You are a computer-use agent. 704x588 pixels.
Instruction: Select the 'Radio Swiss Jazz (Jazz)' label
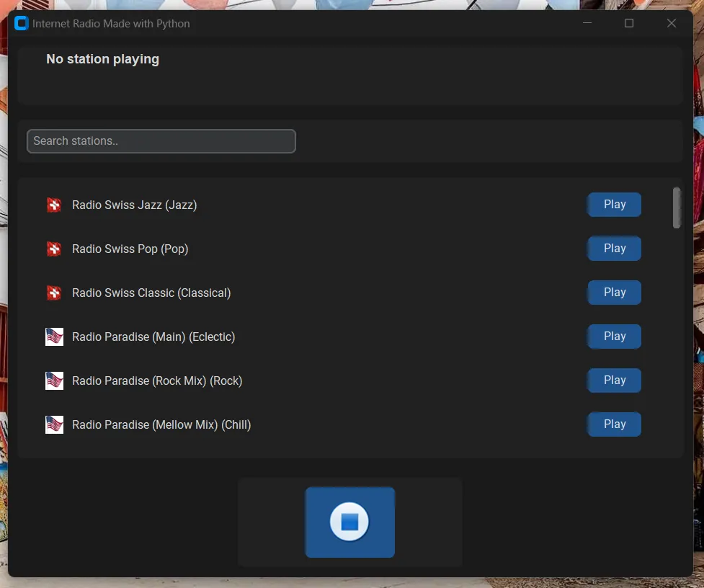tap(134, 205)
